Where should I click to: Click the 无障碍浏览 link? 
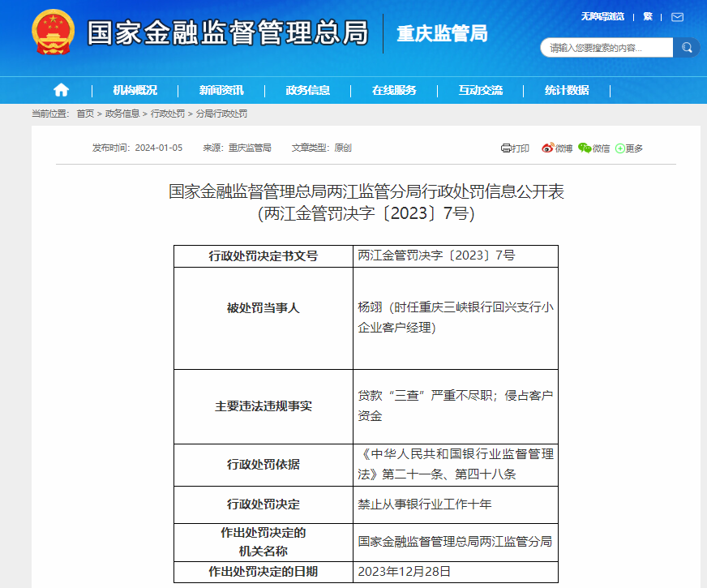[x=602, y=17]
